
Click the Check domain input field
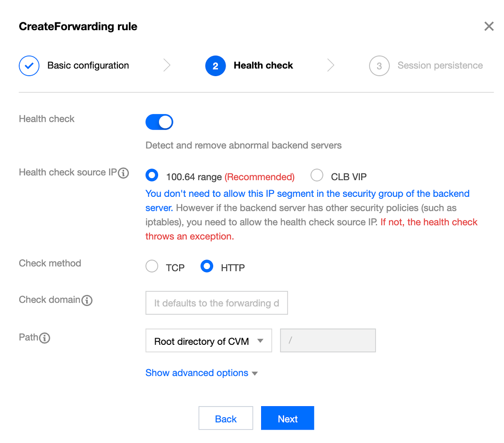pyautogui.click(x=217, y=303)
